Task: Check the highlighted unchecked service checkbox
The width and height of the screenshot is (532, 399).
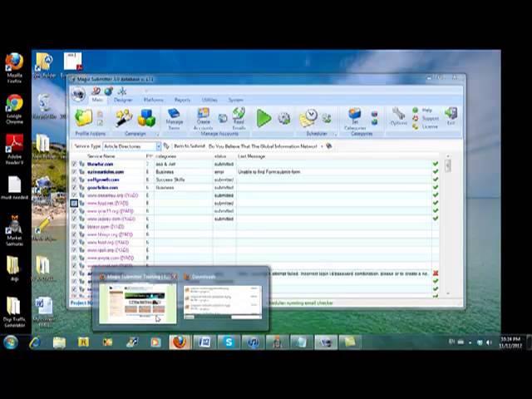Action: point(74,203)
